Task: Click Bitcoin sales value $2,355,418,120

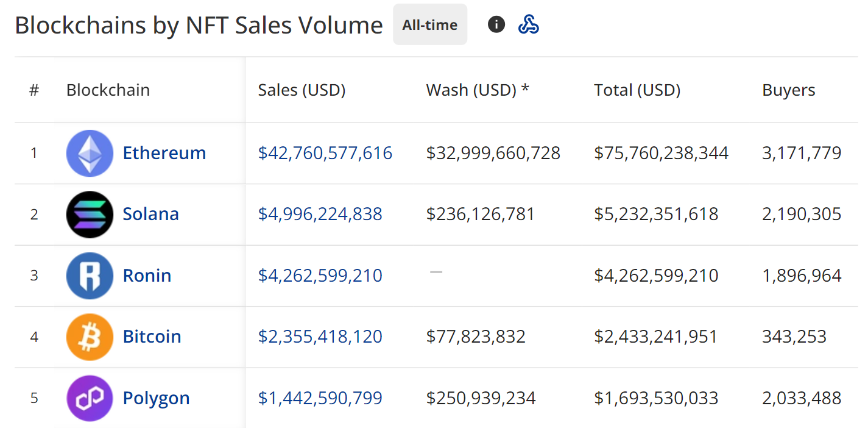Action: (320, 337)
